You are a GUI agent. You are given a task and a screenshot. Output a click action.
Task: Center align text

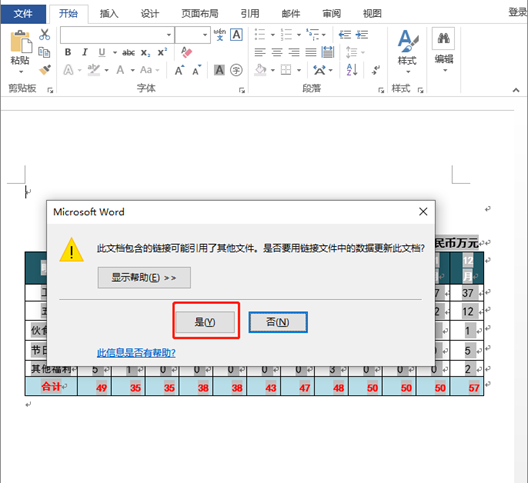tap(277, 52)
